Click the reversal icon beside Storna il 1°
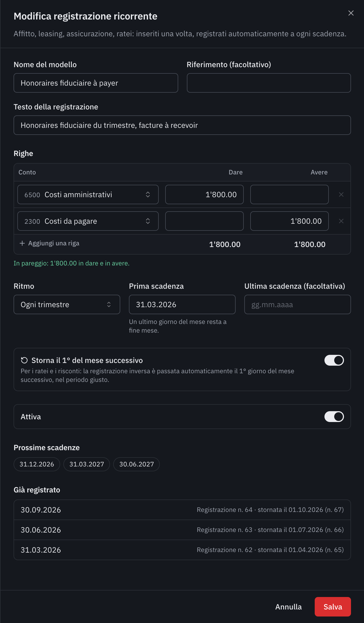 click(24, 360)
